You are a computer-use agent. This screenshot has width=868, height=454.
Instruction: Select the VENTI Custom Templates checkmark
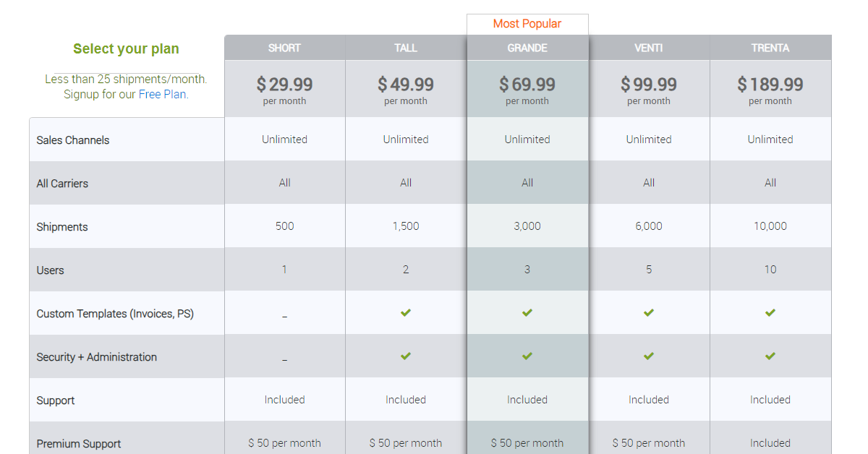pyautogui.click(x=649, y=312)
